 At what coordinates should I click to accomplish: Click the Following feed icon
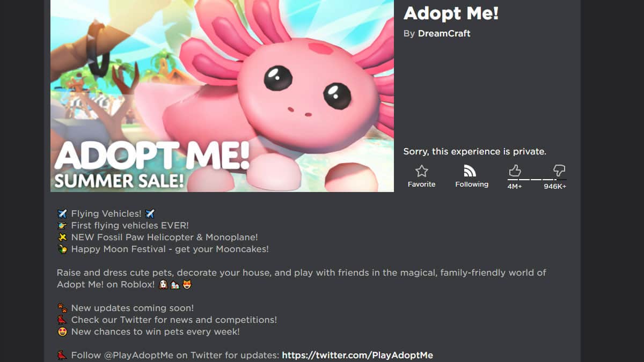coord(470,171)
